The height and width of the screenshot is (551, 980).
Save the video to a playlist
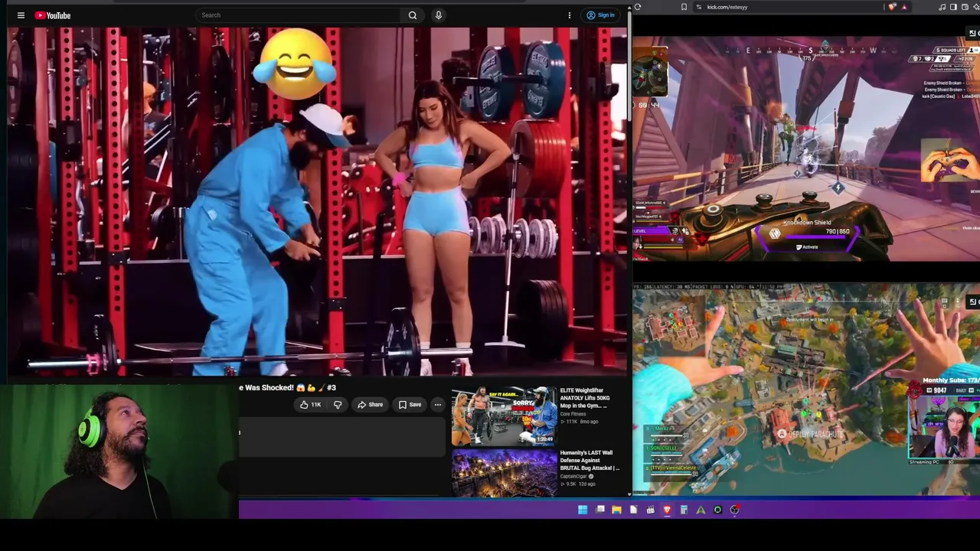[x=410, y=405]
